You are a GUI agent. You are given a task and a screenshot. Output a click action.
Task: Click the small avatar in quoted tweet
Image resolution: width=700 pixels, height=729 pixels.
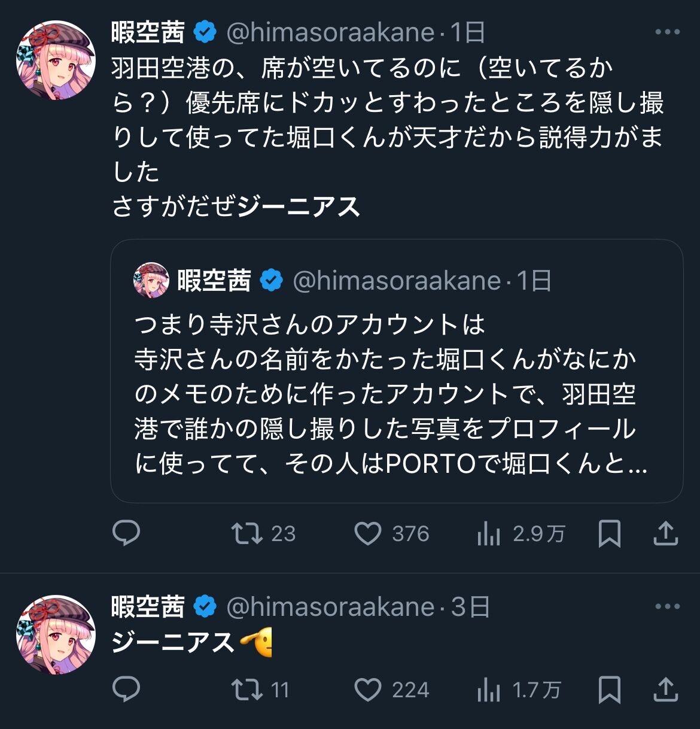coord(151,280)
